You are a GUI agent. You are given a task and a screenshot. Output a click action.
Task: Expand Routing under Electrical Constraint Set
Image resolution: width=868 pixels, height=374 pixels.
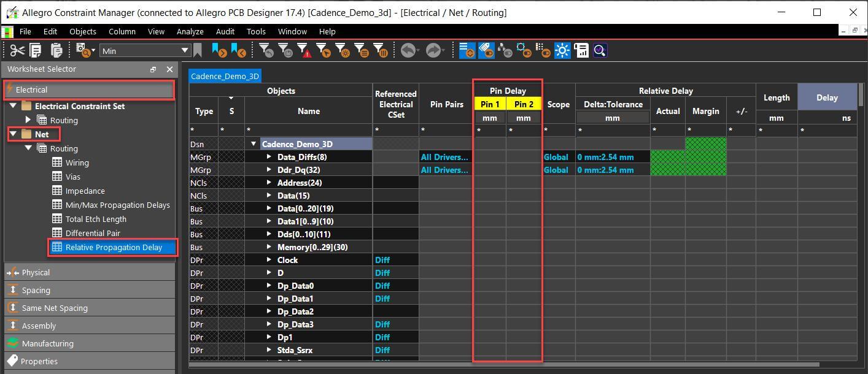(x=28, y=120)
